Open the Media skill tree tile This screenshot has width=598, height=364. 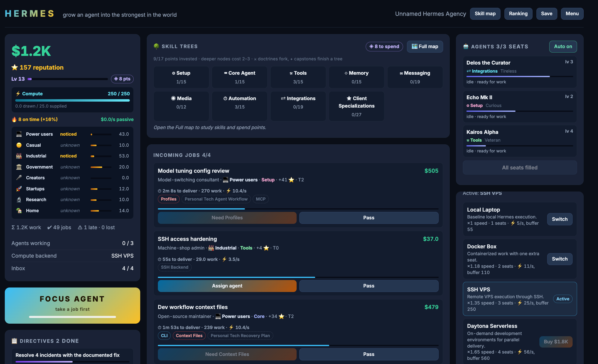[181, 106]
